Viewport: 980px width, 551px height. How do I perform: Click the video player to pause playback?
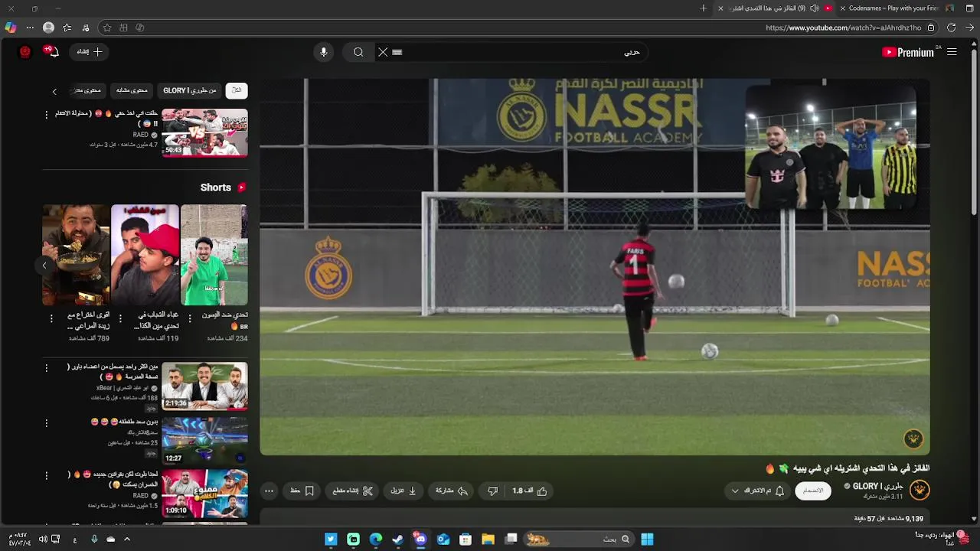tap(595, 266)
